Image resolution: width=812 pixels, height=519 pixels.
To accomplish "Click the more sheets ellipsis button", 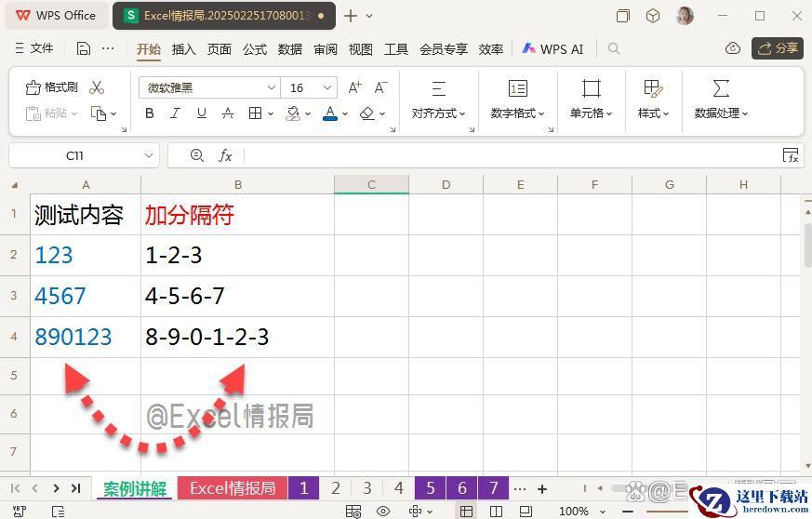I will coord(520,489).
